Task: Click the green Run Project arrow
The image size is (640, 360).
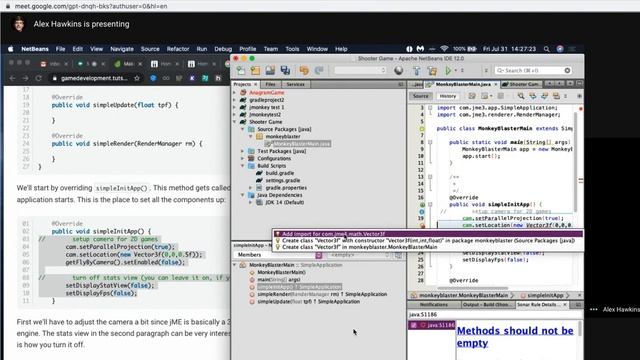Action: click(448, 71)
